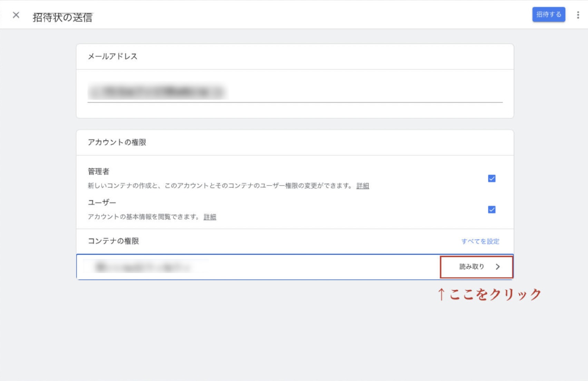Click the アカウントの権限 section header
This screenshot has width=588, height=381.
[x=117, y=142]
